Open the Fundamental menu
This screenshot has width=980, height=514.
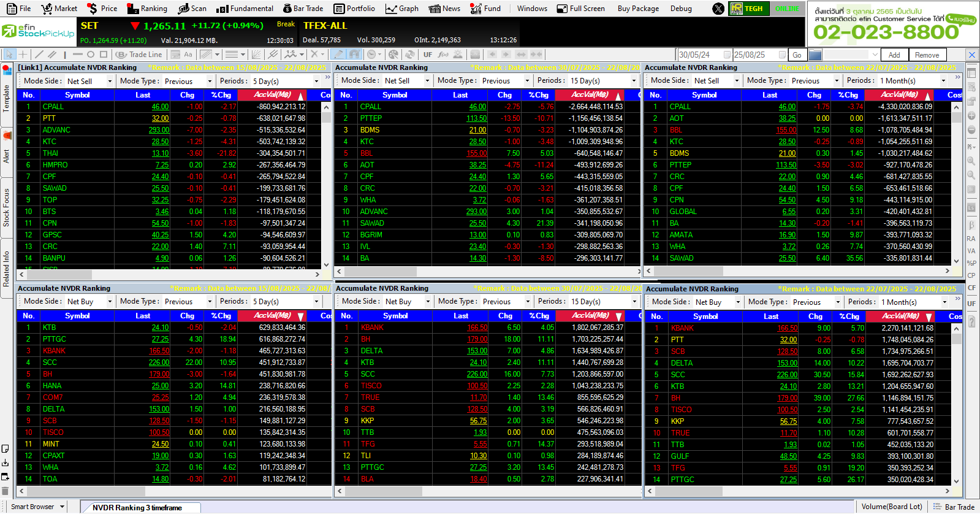245,9
